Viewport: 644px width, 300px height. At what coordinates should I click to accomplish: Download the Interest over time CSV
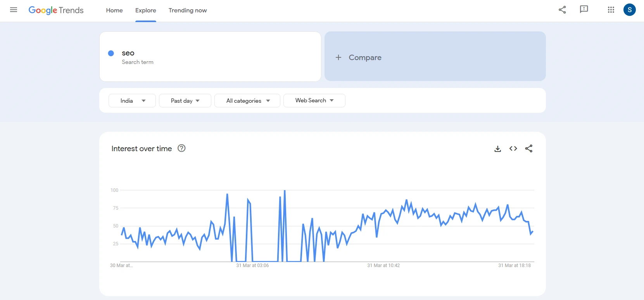pos(498,149)
